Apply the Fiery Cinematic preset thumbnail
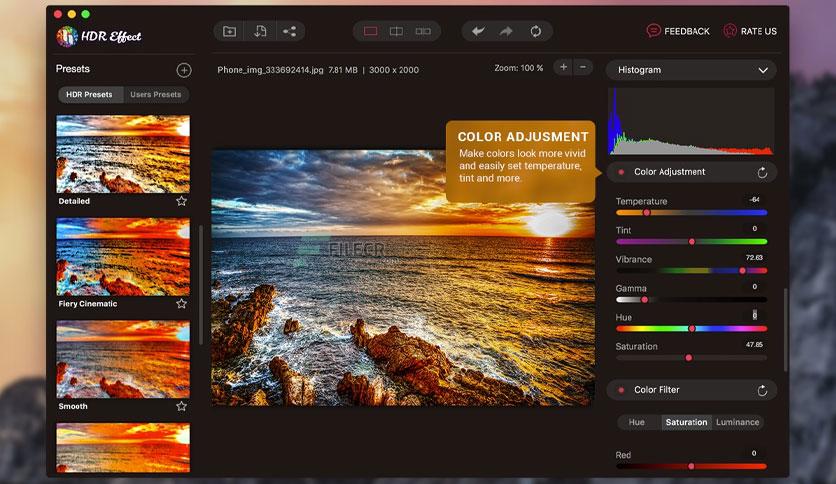Image resolution: width=836 pixels, height=484 pixels. coord(123,256)
